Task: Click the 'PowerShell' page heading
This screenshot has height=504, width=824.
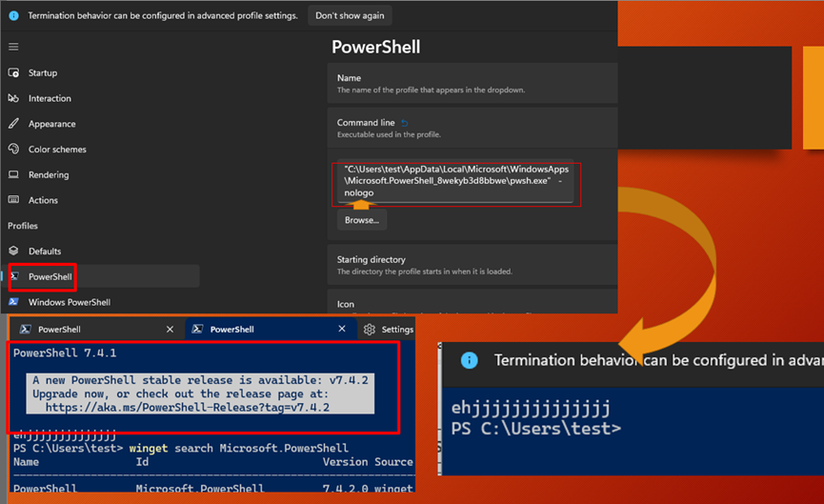Action: [x=375, y=47]
